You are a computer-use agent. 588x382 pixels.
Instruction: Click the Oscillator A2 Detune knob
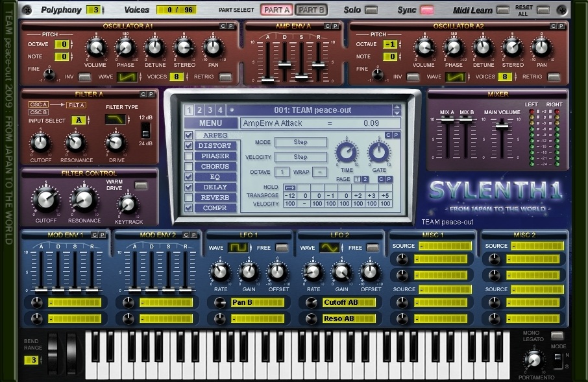pos(483,47)
